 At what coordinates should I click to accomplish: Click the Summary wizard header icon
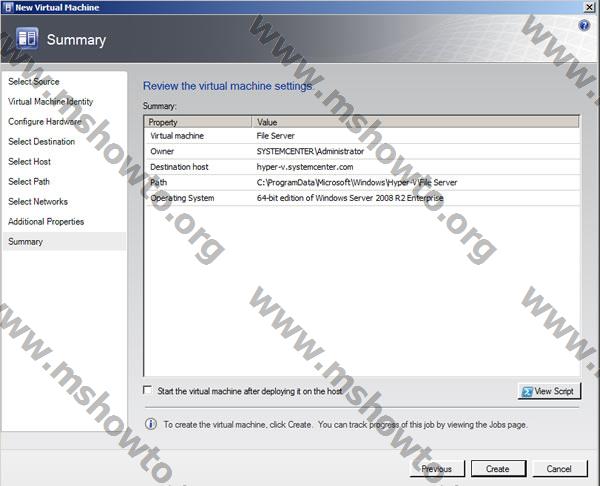27,38
